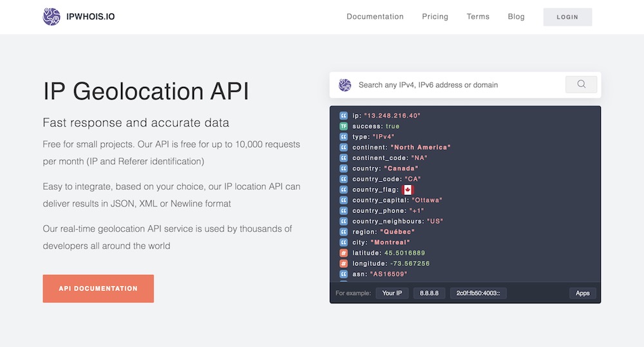Screen dimensions: 644x347
Task: Click the string icon beside country row
Action: click(x=343, y=169)
